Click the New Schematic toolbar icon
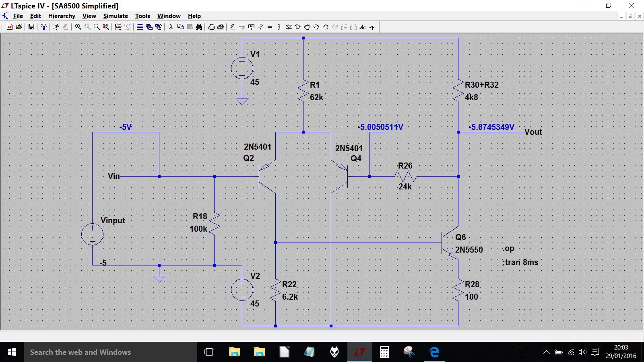Image resolution: width=644 pixels, height=362 pixels. pyautogui.click(x=10, y=27)
